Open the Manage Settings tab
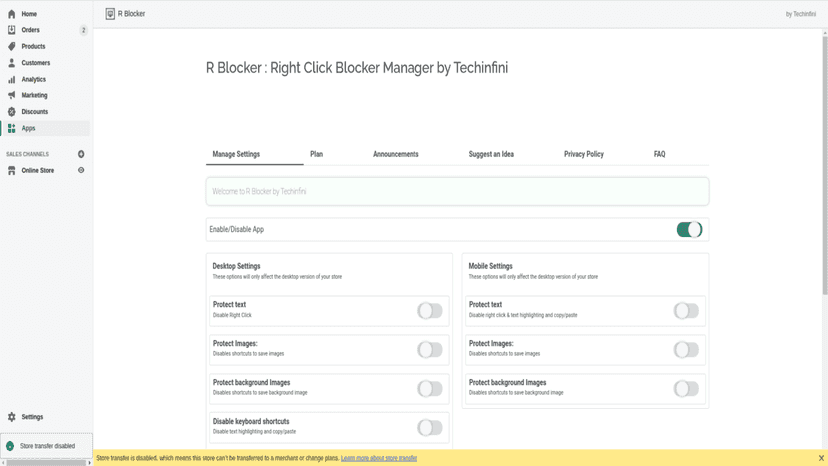 coord(236,154)
